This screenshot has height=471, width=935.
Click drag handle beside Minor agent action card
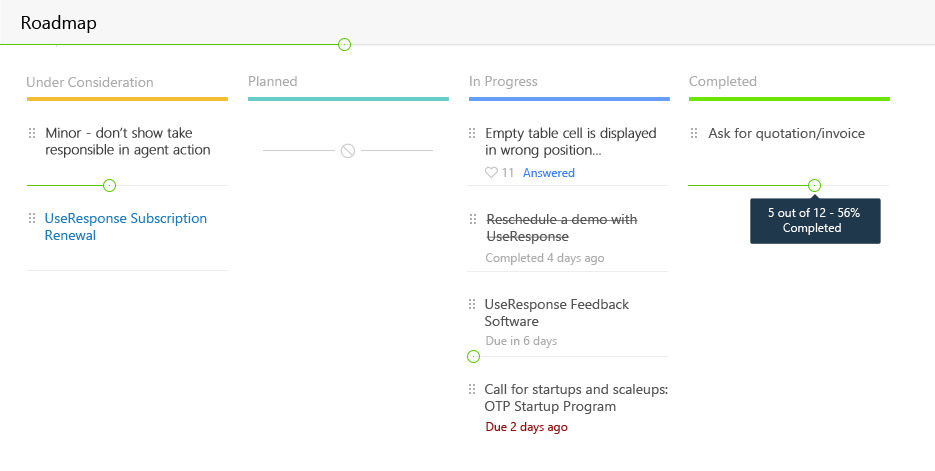point(32,133)
